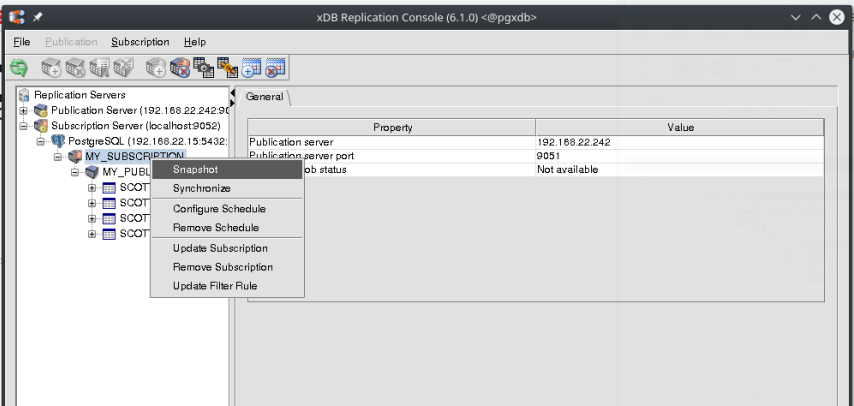Image resolution: width=854 pixels, height=406 pixels.
Task: Select Subscription Server (localhost:9052) label
Action: coord(136,126)
